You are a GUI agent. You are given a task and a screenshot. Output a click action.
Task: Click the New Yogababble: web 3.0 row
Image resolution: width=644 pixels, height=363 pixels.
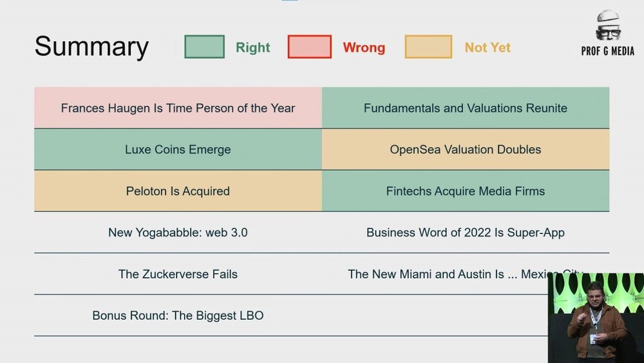coord(178,232)
